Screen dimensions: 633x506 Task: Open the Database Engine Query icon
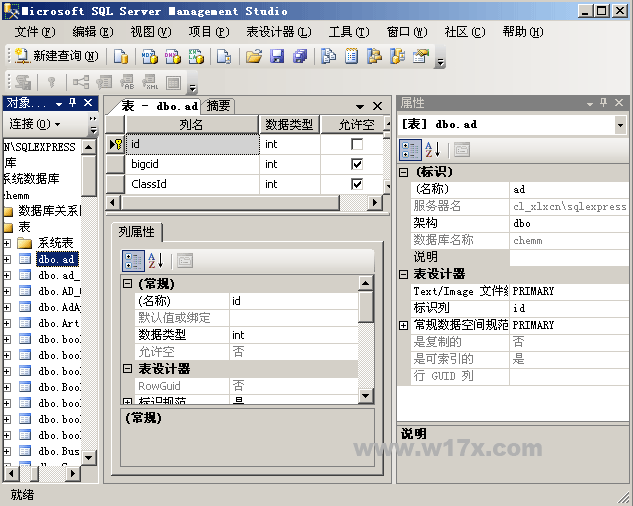(120, 56)
